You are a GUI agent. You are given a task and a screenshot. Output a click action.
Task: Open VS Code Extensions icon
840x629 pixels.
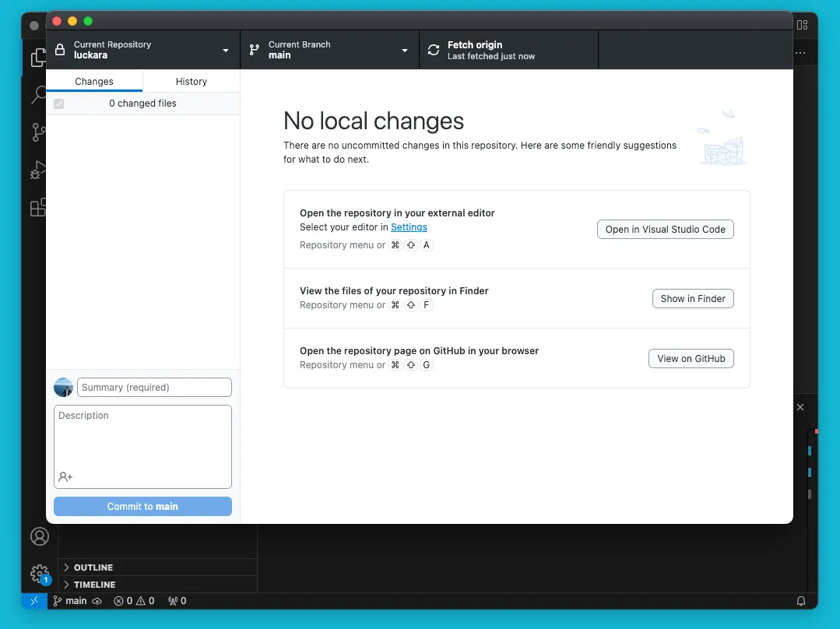(x=37, y=208)
